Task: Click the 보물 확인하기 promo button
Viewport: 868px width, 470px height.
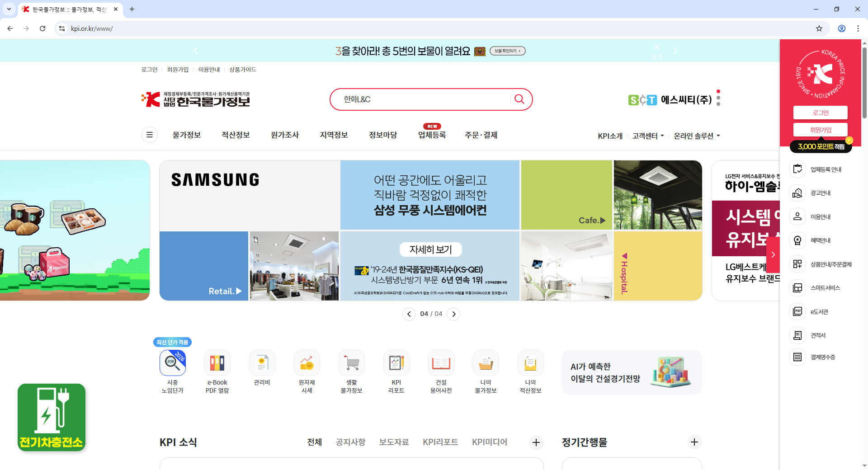Action: pos(507,51)
